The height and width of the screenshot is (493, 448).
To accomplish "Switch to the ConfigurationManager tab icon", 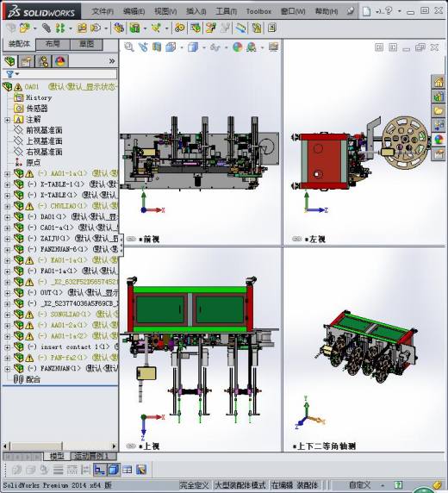I will [x=43, y=60].
